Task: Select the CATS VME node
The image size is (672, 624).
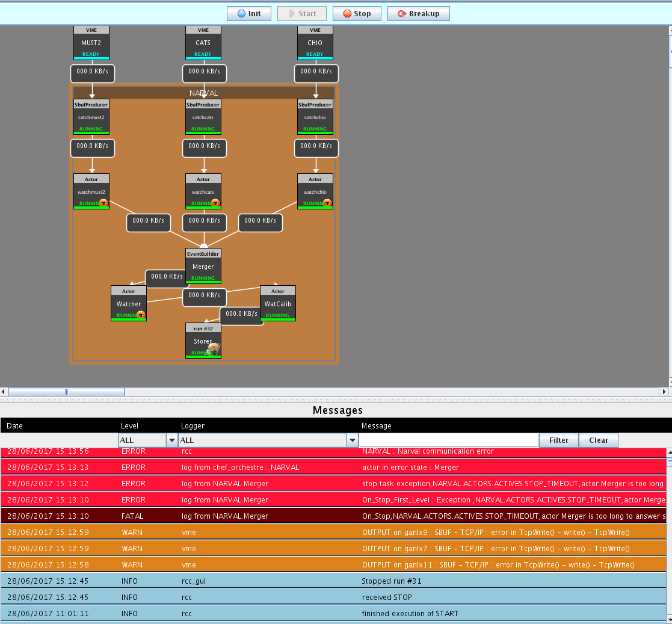Action: pos(203,43)
